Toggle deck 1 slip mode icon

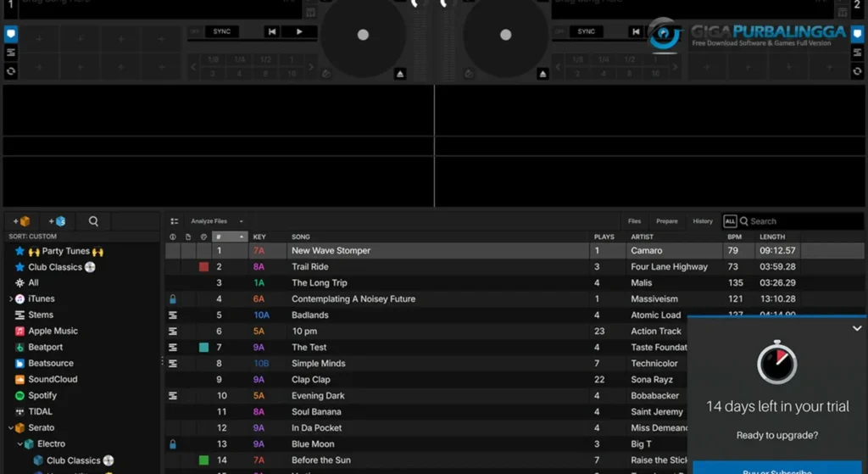(326, 74)
